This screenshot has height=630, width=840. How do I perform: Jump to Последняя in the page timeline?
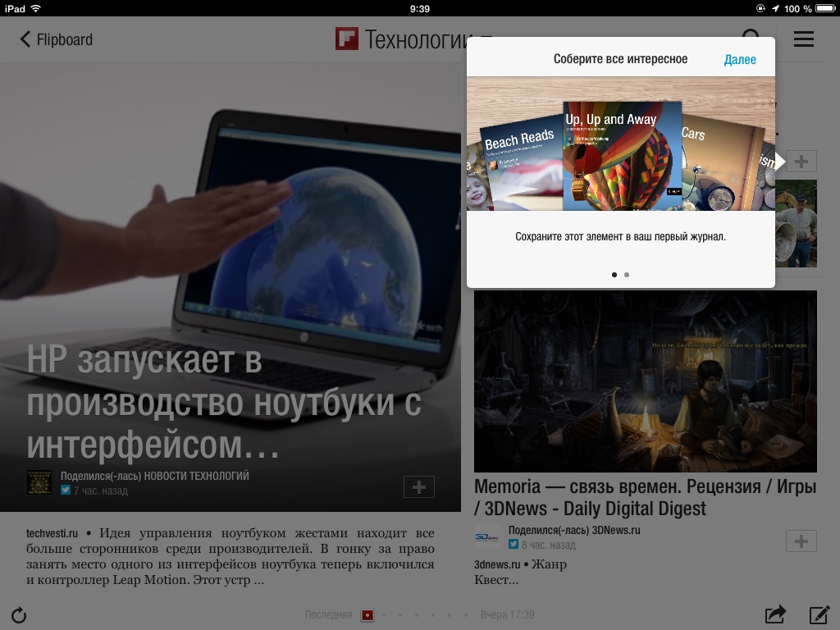pos(328,615)
